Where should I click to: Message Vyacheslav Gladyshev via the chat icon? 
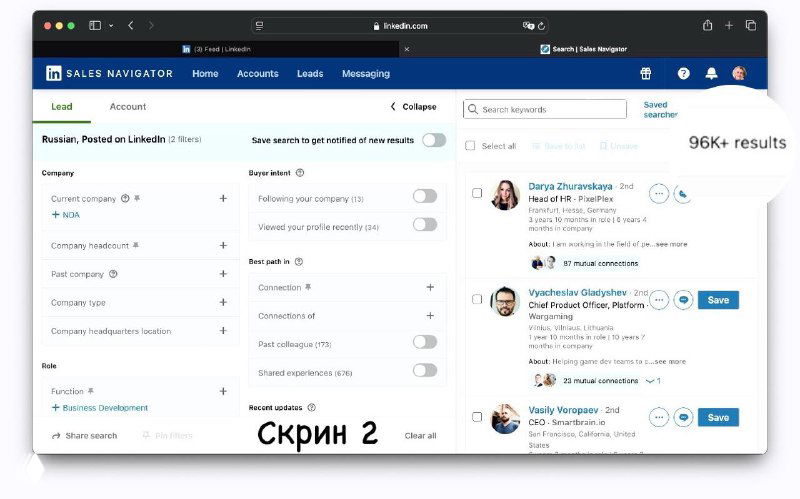click(683, 300)
